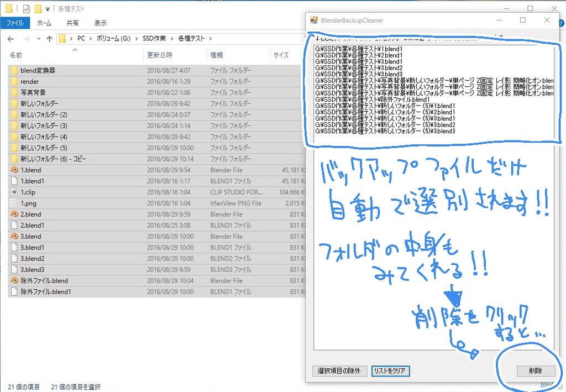Screen dimensions: 566x392
Task: Select the 除外ファイル.blend1 file icon
Action: click(14, 292)
